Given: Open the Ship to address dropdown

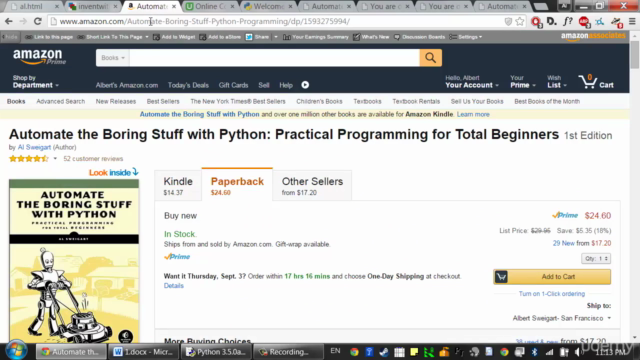Looking at the screenshot, I should click(x=562, y=318).
